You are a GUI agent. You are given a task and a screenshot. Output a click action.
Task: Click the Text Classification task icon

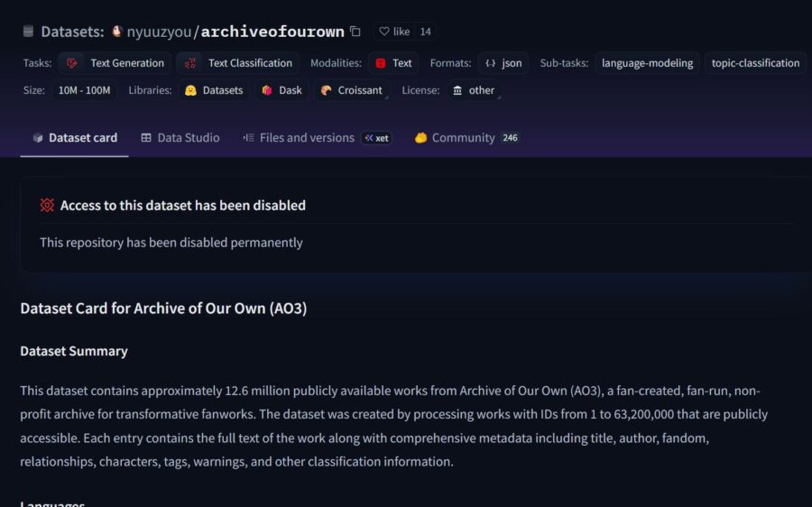coord(190,63)
